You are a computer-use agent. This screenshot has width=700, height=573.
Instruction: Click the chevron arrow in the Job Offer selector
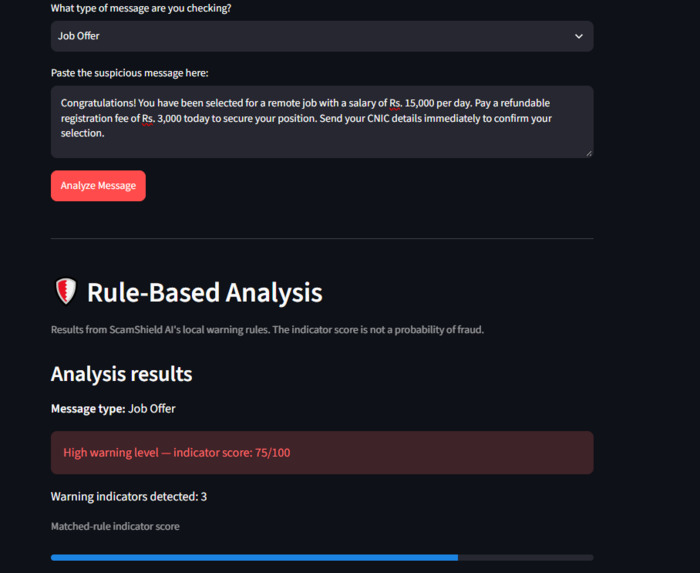tap(579, 36)
